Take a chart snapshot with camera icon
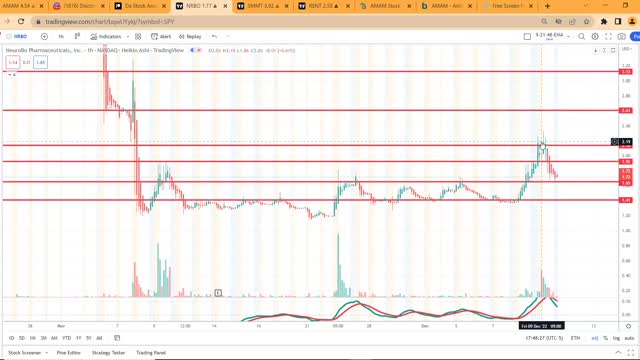The width and height of the screenshot is (640, 360). pyautogui.click(x=621, y=36)
